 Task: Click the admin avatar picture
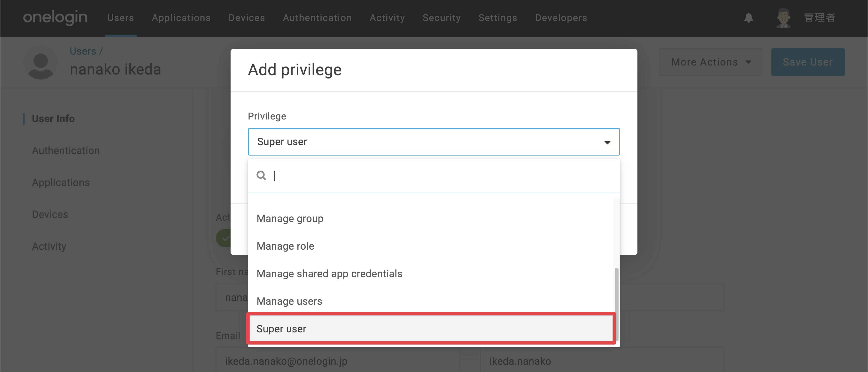click(x=783, y=17)
